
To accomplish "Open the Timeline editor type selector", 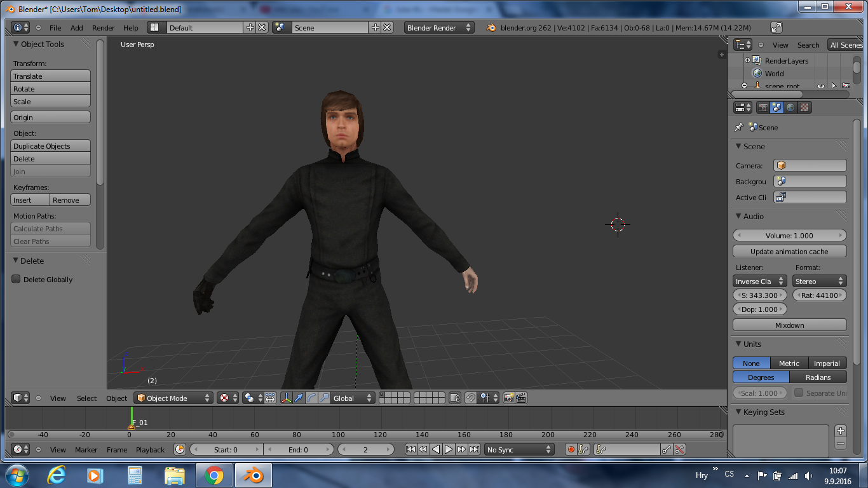I will coord(21,449).
